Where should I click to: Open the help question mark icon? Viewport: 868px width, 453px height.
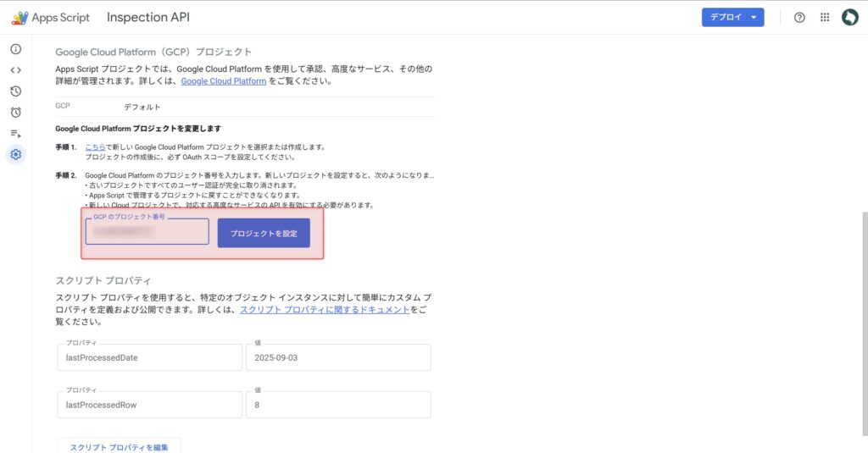coord(799,17)
